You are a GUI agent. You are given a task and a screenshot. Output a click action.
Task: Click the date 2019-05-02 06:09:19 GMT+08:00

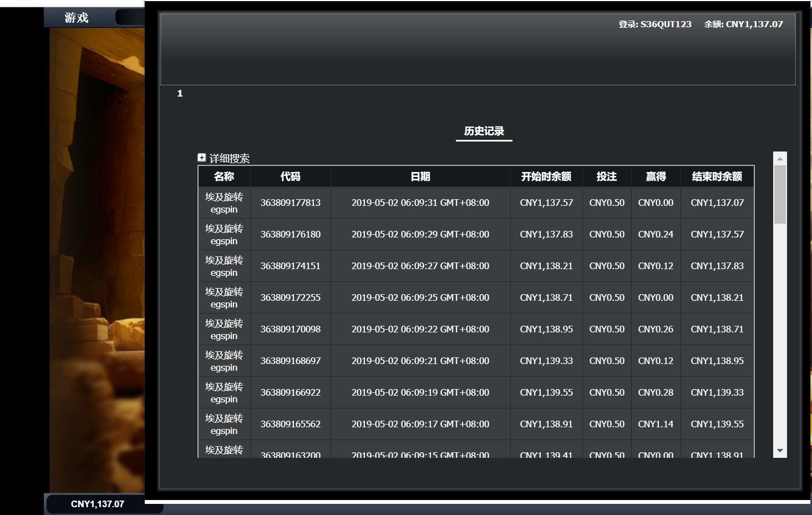pyautogui.click(x=420, y=392)
